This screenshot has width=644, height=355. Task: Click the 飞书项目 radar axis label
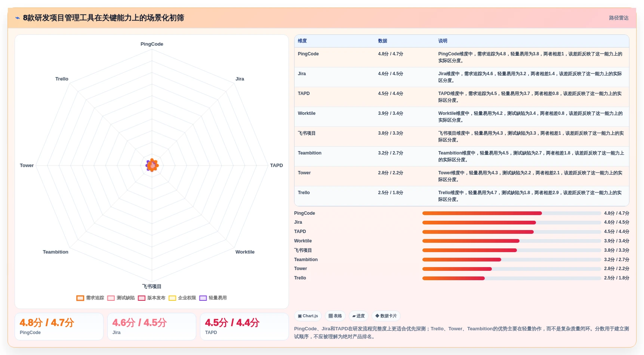152,287
